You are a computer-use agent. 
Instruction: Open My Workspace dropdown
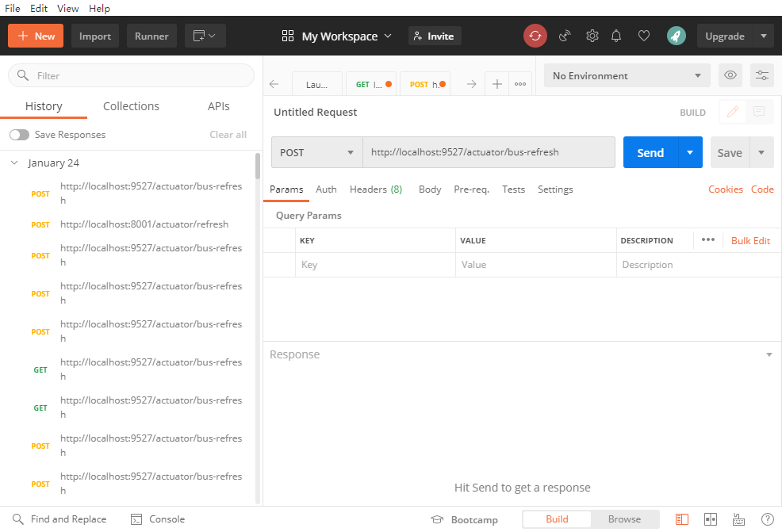pos(347,36)
